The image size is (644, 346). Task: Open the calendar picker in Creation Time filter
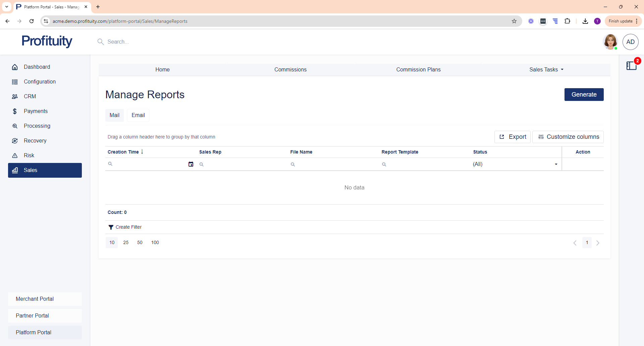pos(191,164)
